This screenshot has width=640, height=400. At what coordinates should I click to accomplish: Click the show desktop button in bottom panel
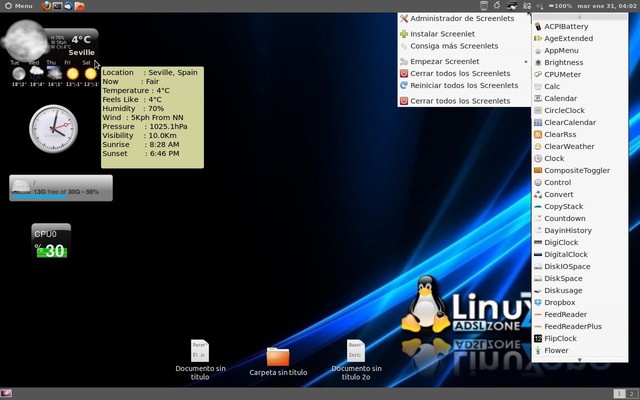[6, 394]
